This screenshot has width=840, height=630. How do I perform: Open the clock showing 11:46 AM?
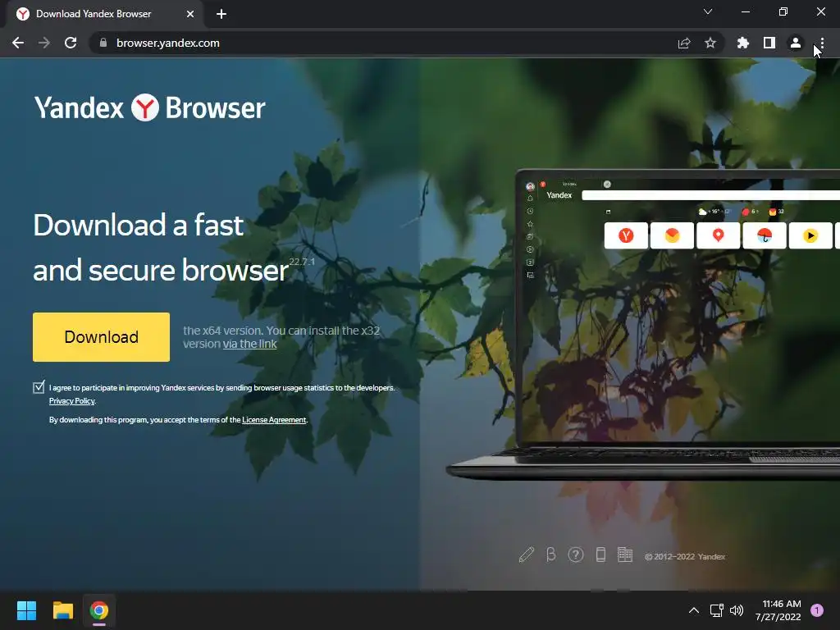pyautogui.click(x=778, y=610)
